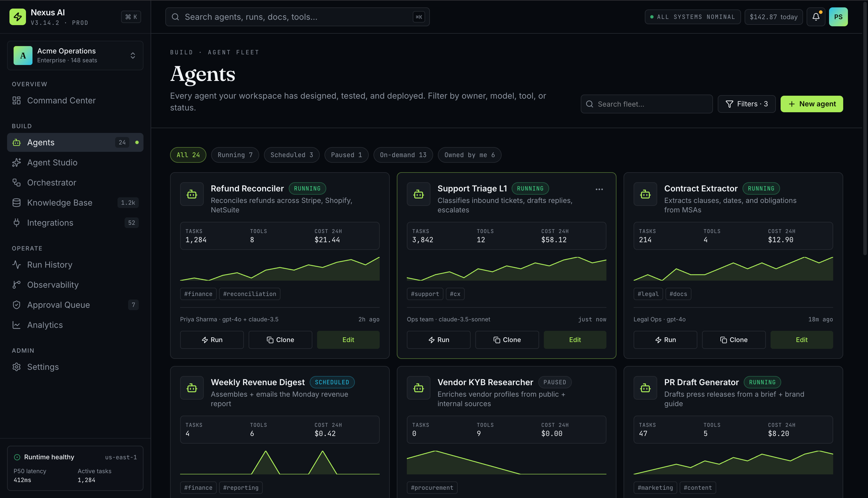868x498 pixels.
Task: Clone the Support Triage L1 agent
Action: click(507, 340)
